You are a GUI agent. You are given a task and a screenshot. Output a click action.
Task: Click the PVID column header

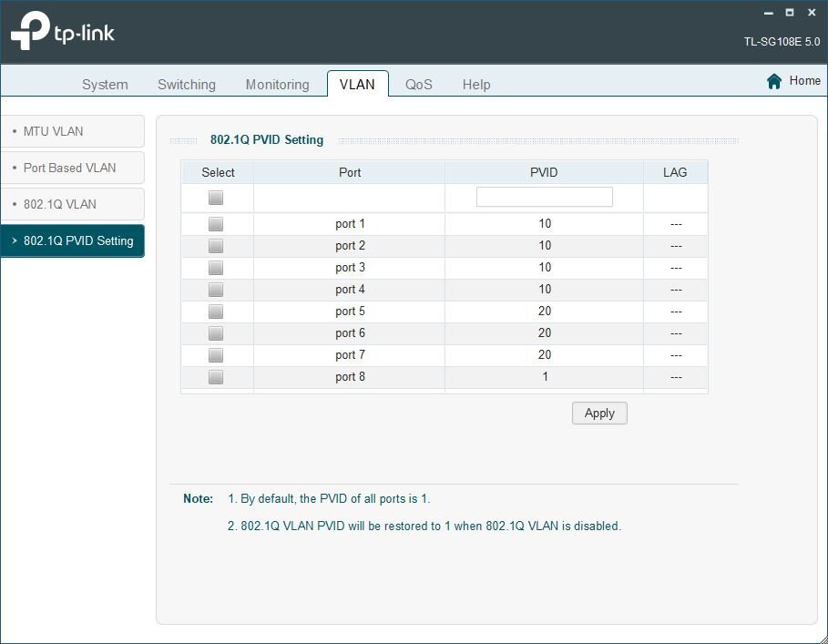point(544,172)
